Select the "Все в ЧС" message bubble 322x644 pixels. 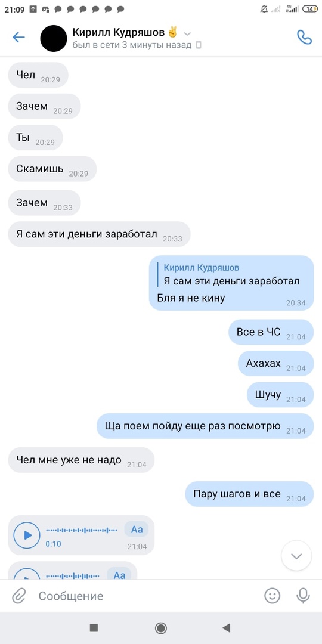pyautogui.click(x=271, y=332)
